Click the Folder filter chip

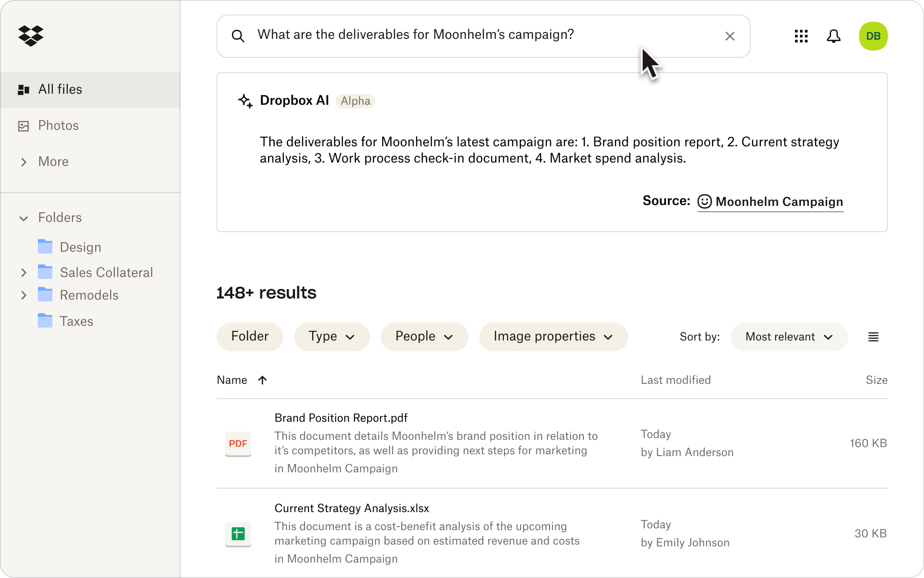pyautogui.click(x=249, y=336)
